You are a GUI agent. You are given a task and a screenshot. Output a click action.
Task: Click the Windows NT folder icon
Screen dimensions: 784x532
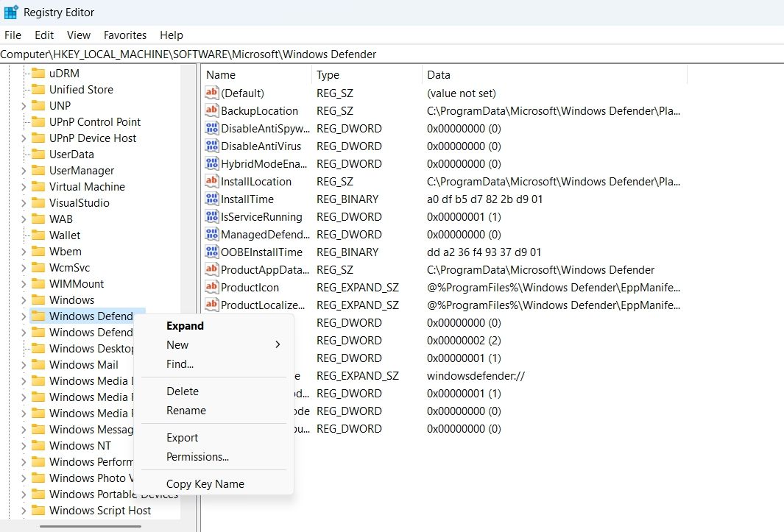click(38, 445)
